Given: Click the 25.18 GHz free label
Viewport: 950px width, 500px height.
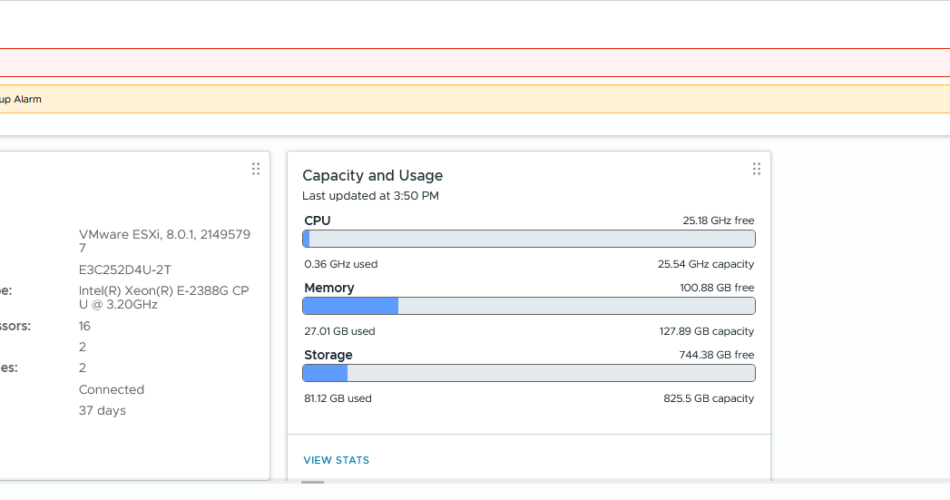Looking at the screenshot, I should 718,220.
